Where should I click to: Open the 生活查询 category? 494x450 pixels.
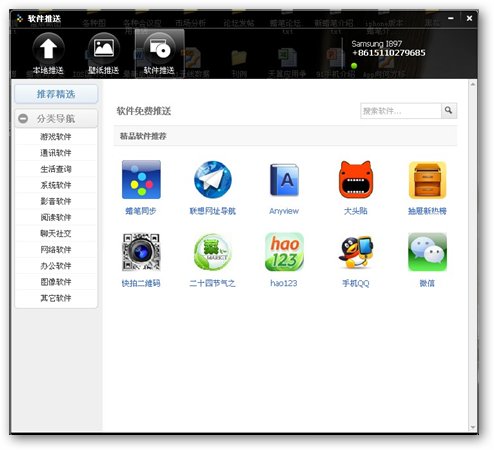tap(56, 169)
